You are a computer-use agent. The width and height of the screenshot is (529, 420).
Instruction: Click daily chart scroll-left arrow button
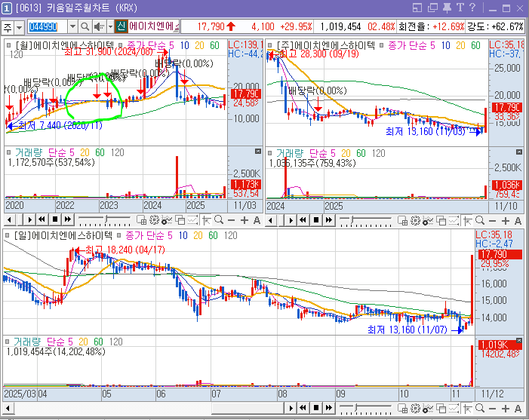tap(8, 409)
